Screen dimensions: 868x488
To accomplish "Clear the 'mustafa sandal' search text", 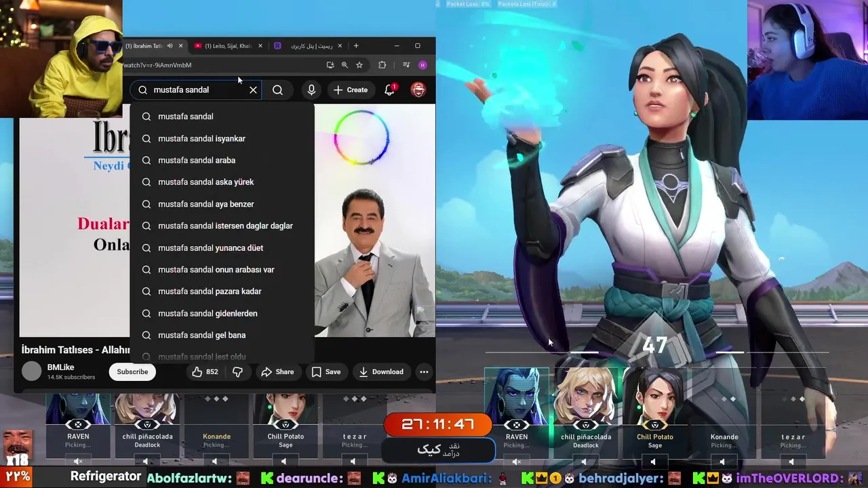I will click(x=253, y=89).
